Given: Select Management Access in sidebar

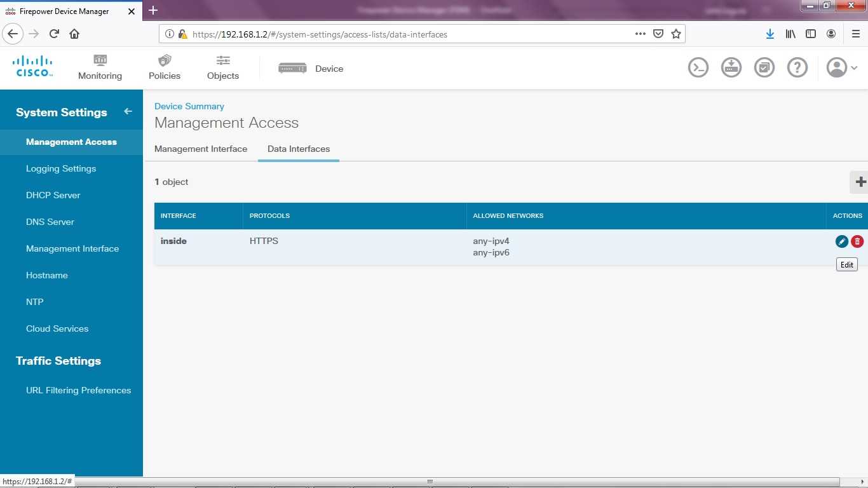Looking at the screenshot, I should tap(71, 142).
